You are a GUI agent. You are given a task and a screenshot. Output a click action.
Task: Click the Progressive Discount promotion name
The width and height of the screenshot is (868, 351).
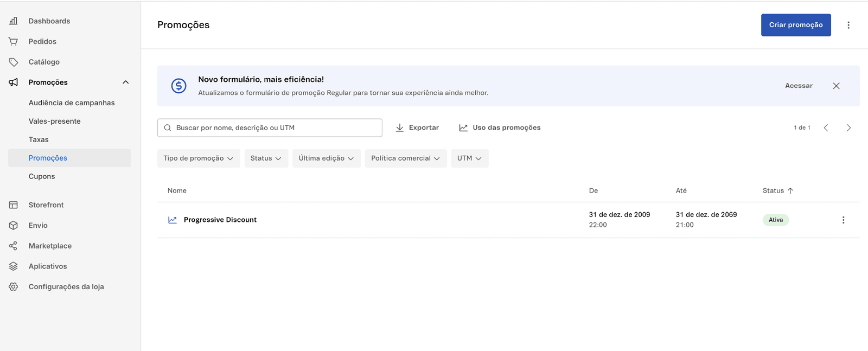click(x=220, y=220)
